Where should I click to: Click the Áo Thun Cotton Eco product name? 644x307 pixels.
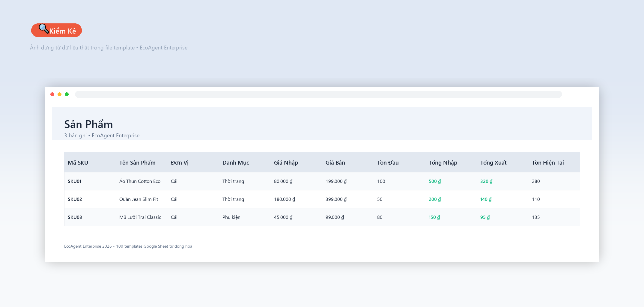(140, 181)
